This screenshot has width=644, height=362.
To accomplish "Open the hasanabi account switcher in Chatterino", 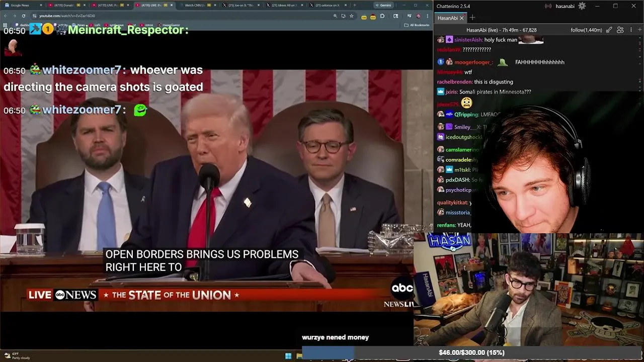I will [565, 6].
